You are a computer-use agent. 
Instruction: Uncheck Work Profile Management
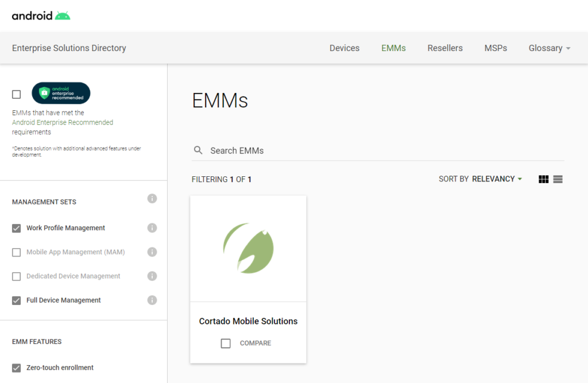pos(17,228)
